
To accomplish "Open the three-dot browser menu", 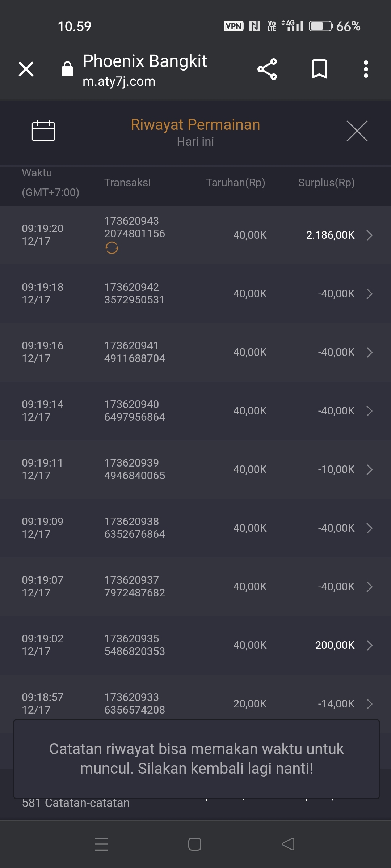I will coord(366,69).
